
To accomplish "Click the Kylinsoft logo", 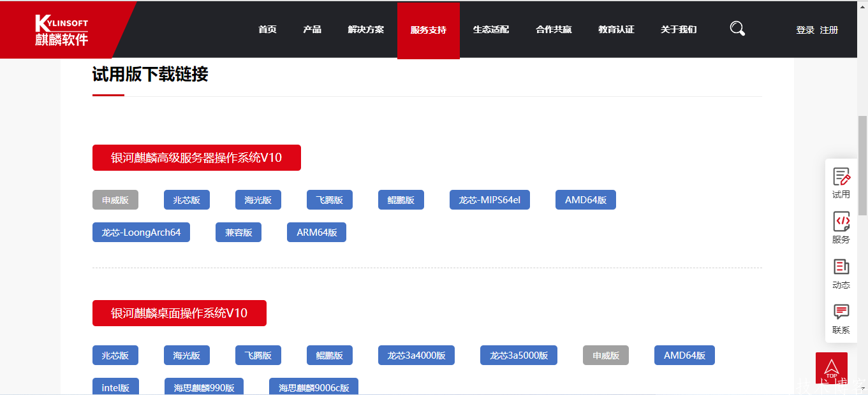I will coord(62,30).
